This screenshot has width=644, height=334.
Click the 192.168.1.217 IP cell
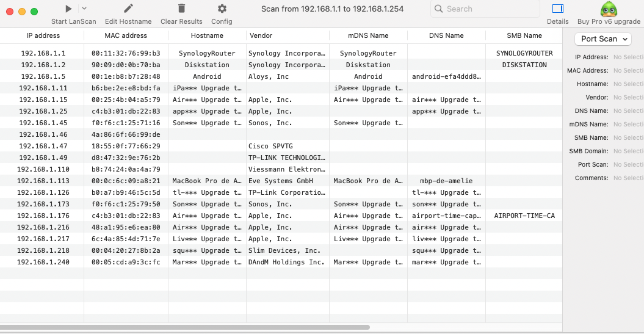coord(43,239)
